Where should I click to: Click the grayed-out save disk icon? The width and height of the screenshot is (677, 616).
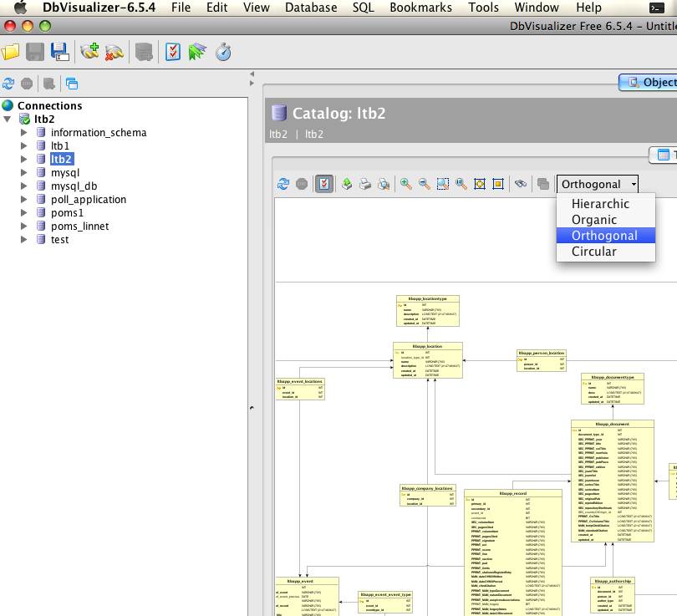point(35,52)
